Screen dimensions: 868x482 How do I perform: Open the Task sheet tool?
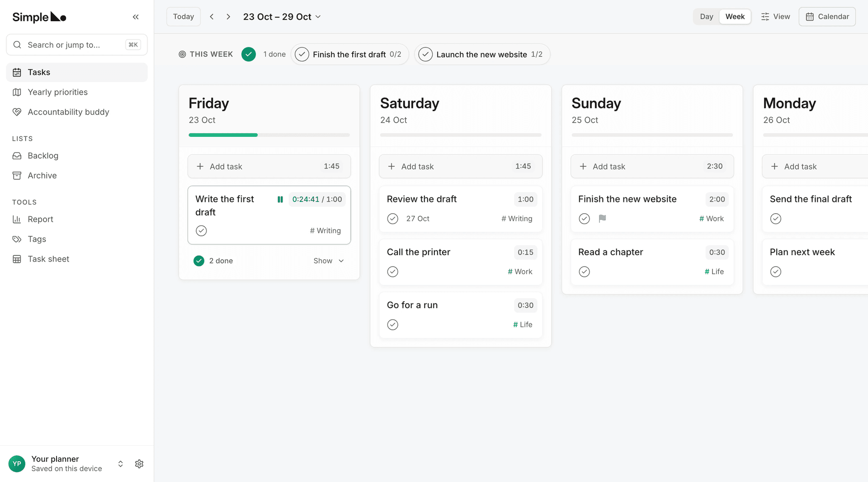77,259
